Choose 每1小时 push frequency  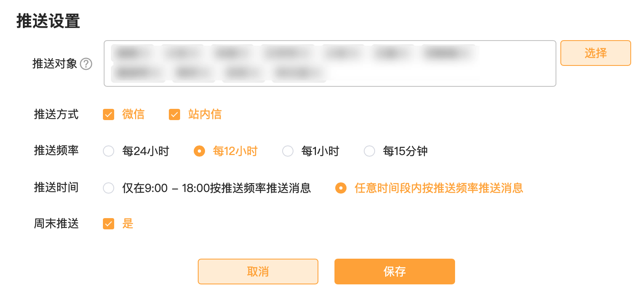[x=288, y=151]
